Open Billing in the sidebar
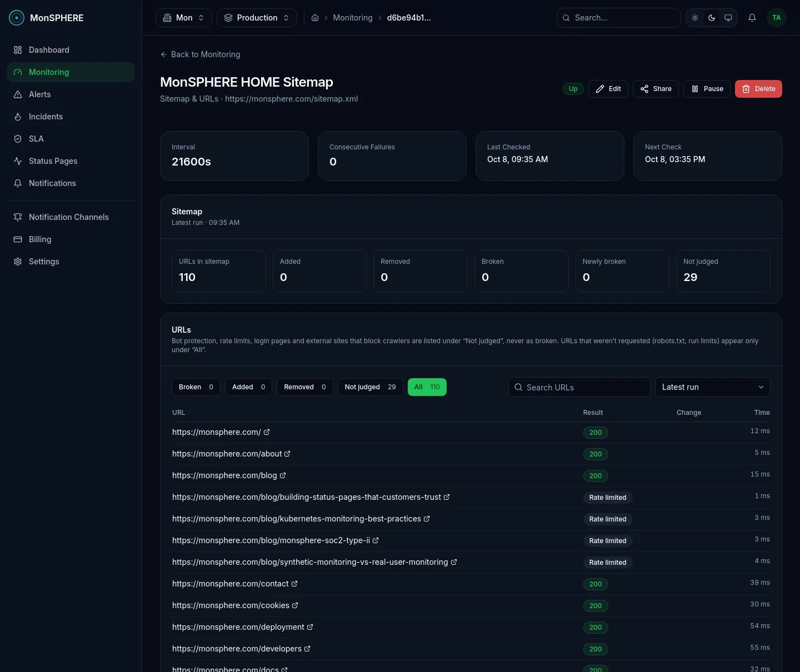Image resolution: width=800 pixels, height=672 pixels. [71, 239]
